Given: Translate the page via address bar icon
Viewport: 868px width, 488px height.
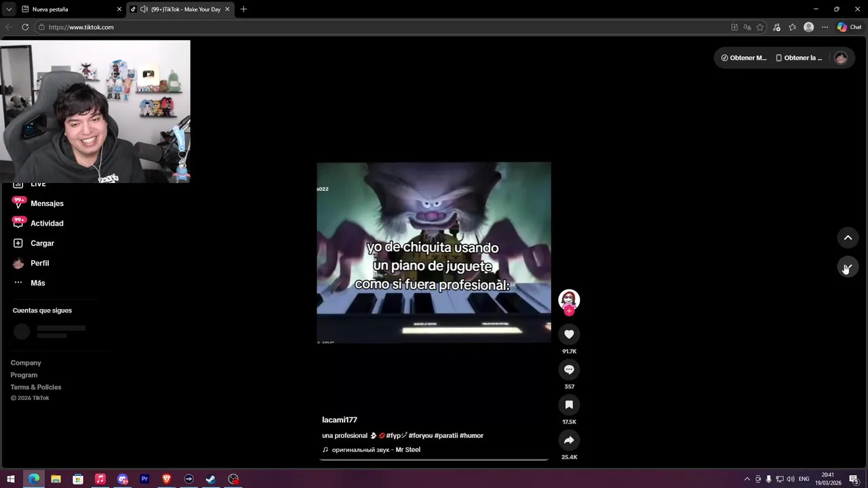Looking at the screenshot, I should 747,27.
